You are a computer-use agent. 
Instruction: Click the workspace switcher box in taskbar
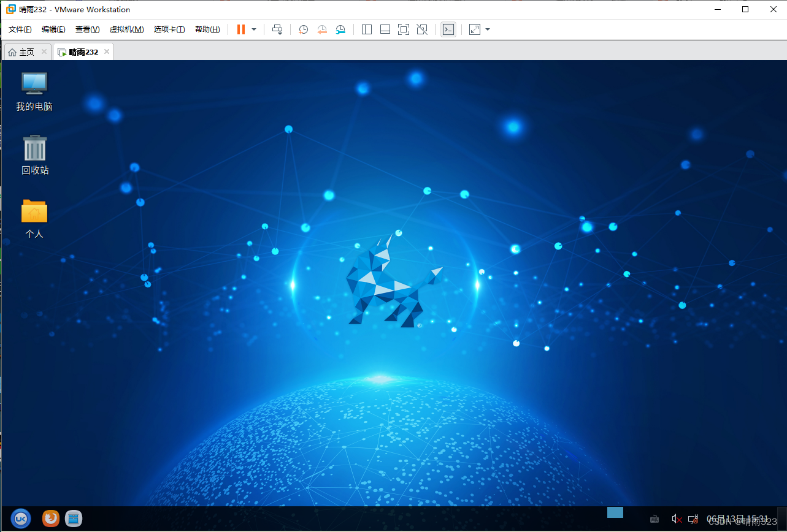(x=615, y=512)
